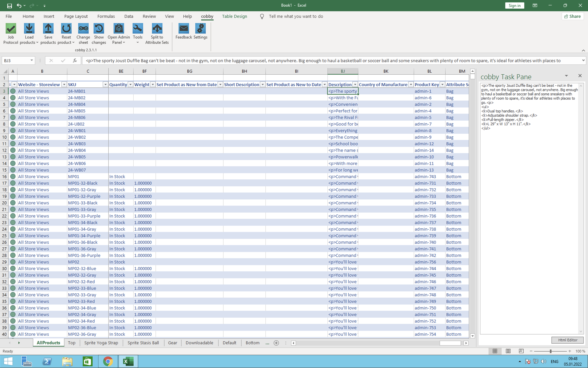Expand the Name Box dropdown

click(32, 60)
